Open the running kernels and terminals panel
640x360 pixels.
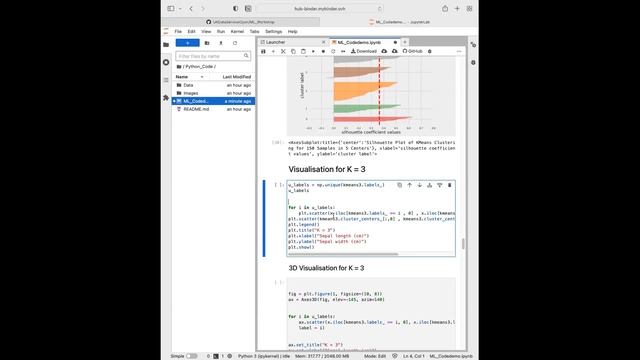(166, 62)
